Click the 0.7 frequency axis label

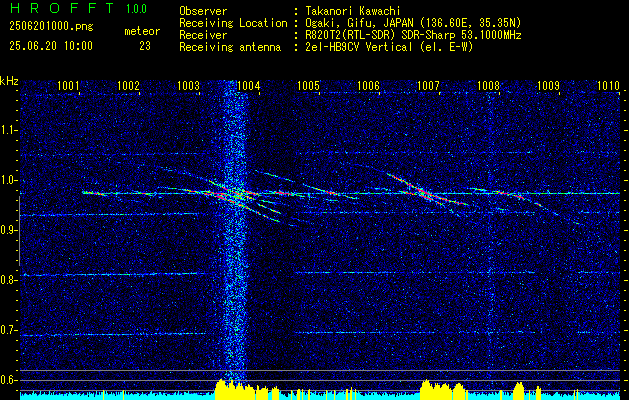pyautogui.click(x=9, y=330)
